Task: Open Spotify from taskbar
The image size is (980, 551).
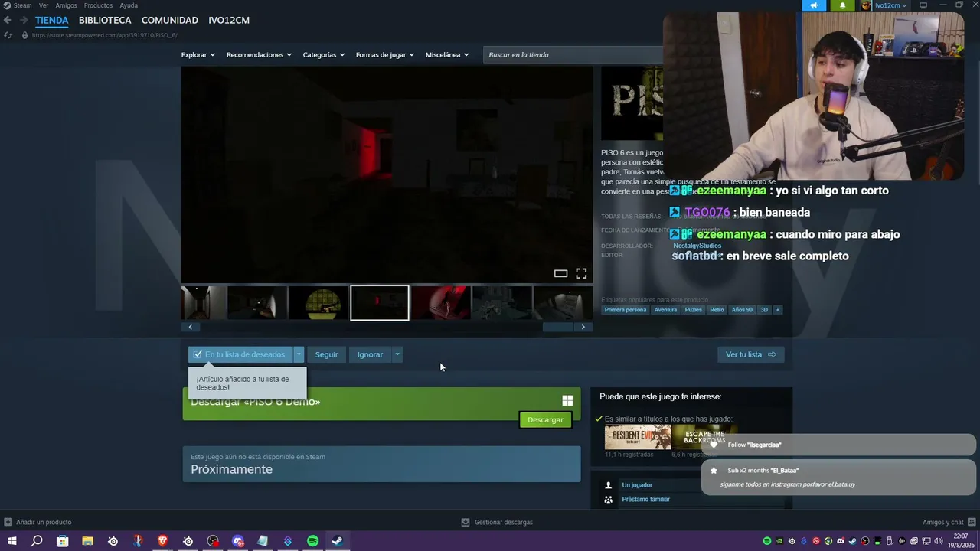Action: [x=312, y=541]
